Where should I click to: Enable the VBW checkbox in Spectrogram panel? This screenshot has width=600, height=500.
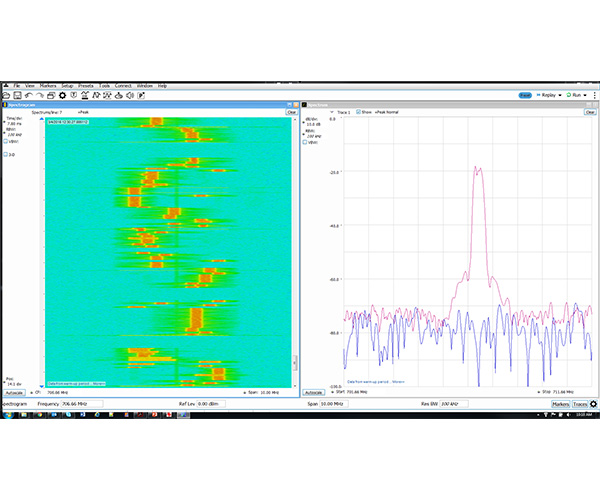tap(6, 141)
